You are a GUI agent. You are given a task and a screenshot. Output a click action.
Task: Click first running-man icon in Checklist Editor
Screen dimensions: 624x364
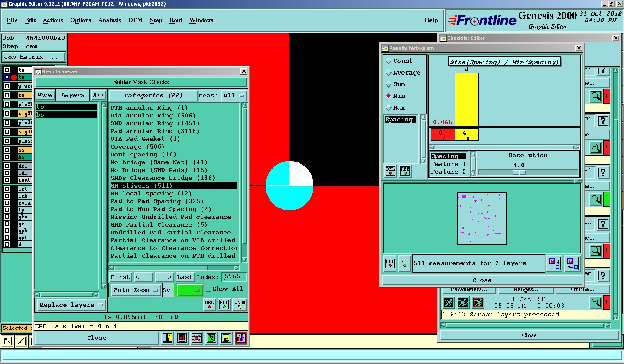(x=448, y=302)
